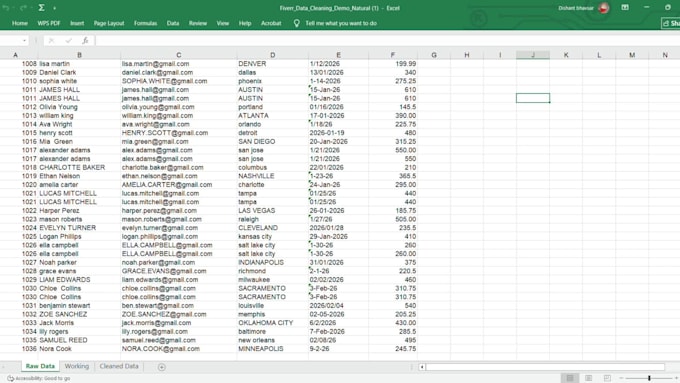Viewport: 680px width, 383px height.
Task: Switch to Page Break Preview icon
Action: click(607, 378)
